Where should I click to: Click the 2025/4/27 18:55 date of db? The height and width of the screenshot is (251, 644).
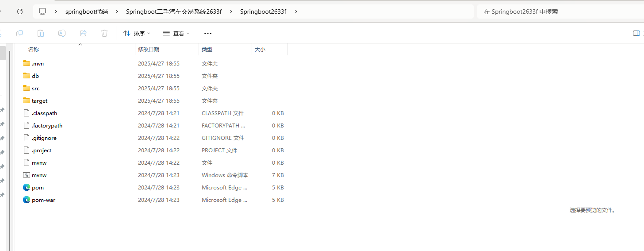point(159,76)
